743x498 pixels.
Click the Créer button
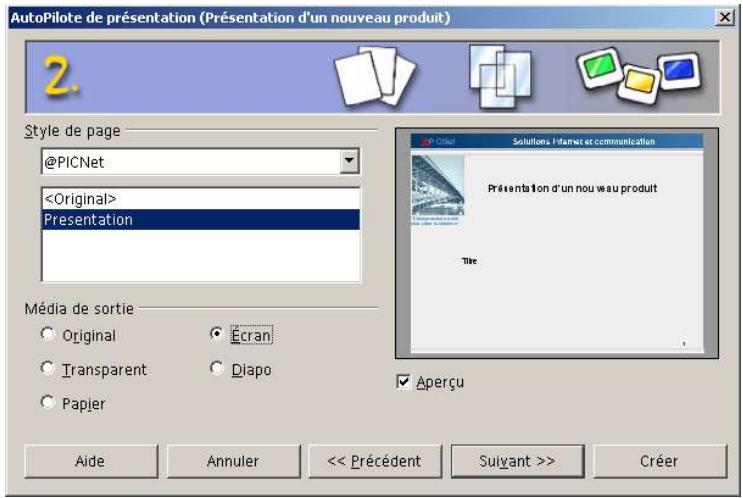660,461
